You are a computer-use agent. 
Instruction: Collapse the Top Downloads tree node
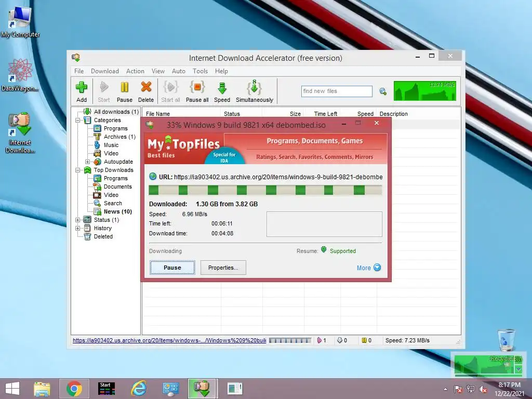tap(78, 170)
